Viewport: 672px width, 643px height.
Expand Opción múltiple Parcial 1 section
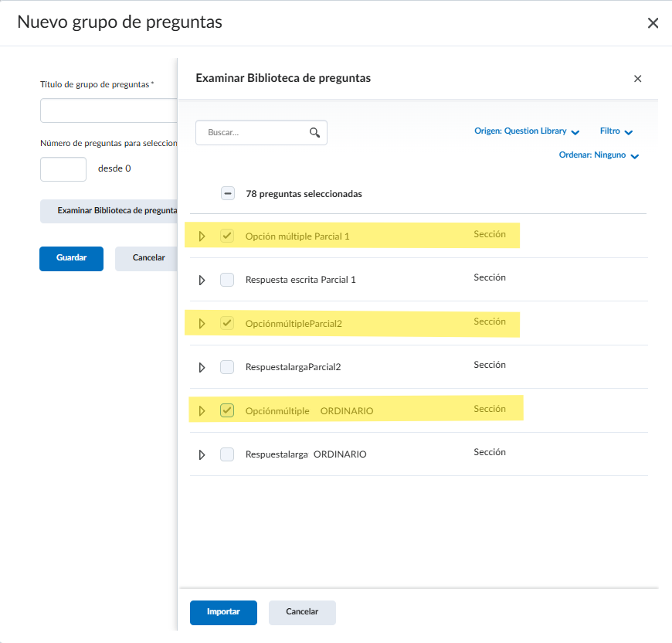click(x=202, y=236)
